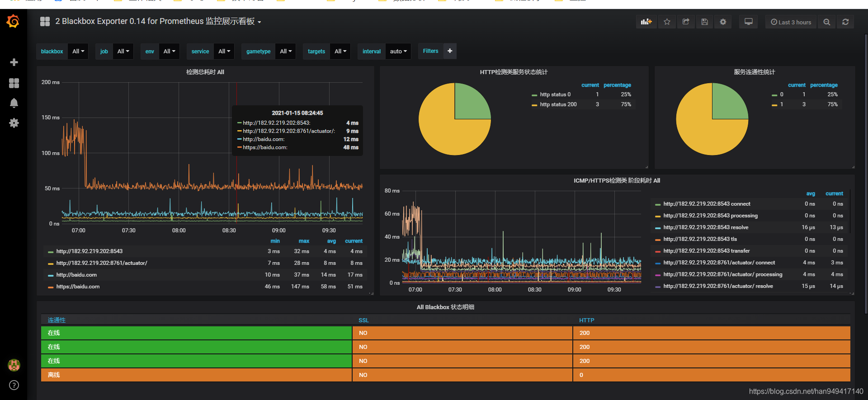Add an ad hoc filter with plus

[450, 51]
